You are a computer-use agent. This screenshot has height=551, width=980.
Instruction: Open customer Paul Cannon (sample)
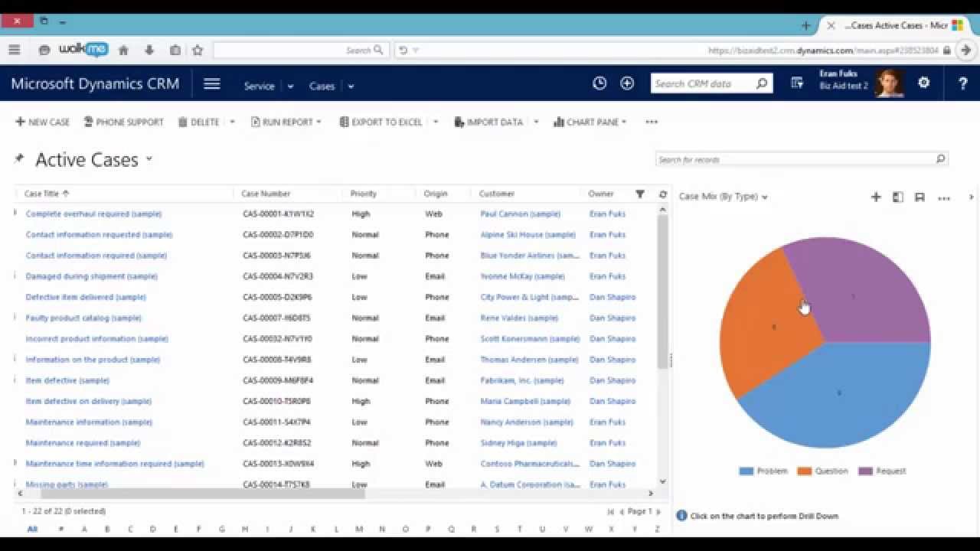coord(520,214)
